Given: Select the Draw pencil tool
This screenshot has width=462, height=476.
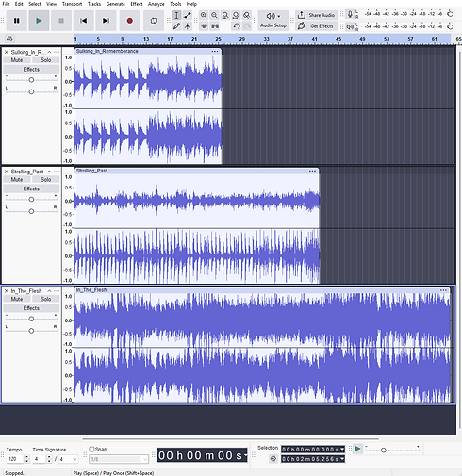Looking at the screenshot, I should pos(176,26).
